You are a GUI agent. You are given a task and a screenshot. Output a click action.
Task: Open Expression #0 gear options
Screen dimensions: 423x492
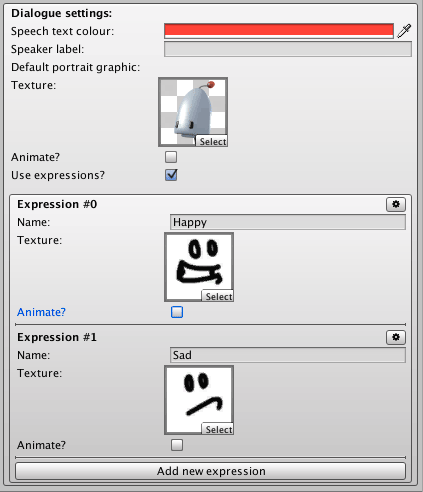click(396, 204)
